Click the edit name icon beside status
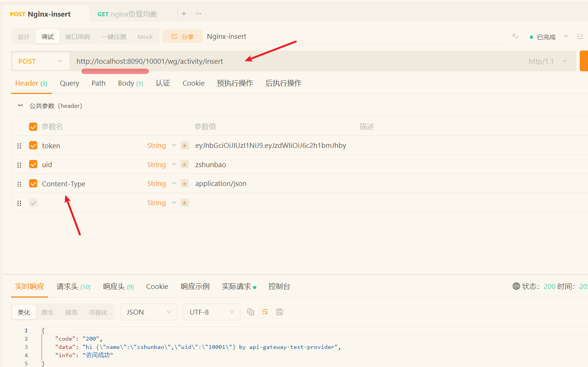The image size is (588, 367). 515,36
